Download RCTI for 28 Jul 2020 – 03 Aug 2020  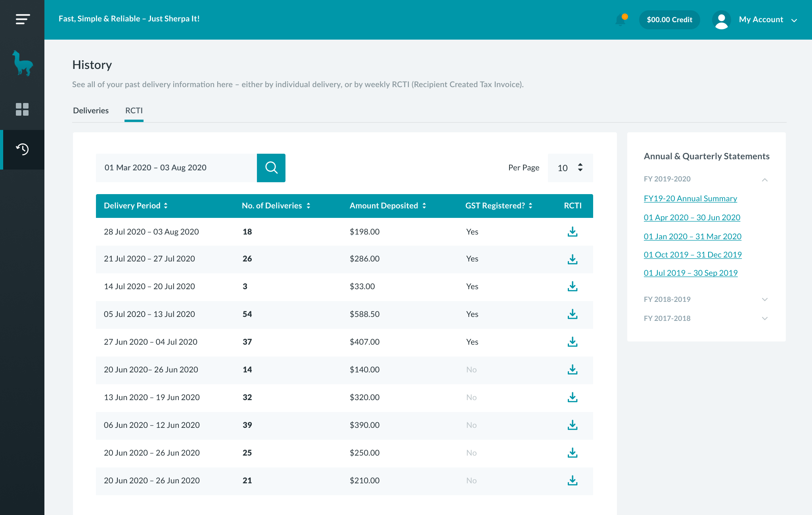click(573, 232)
